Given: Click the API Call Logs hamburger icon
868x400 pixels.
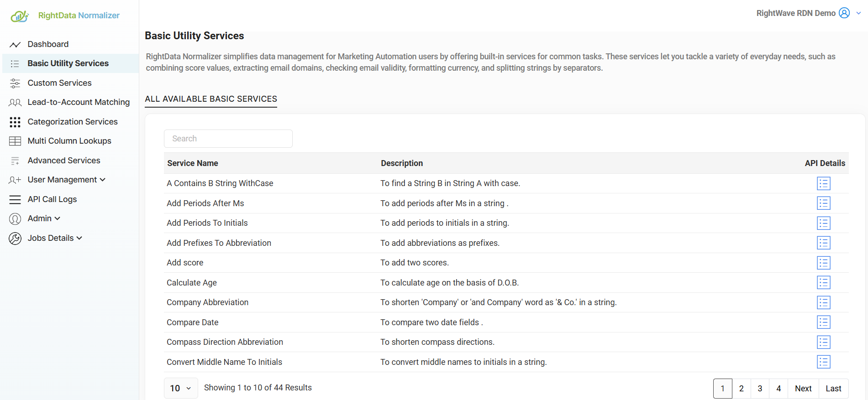Looking at the screenshot, I should [x=15, y=199].
